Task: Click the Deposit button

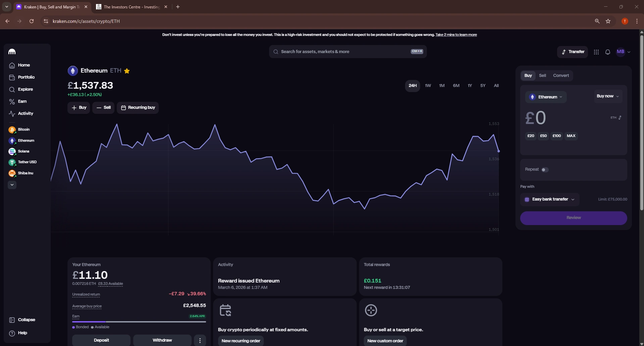Action: tap(101, 340)
